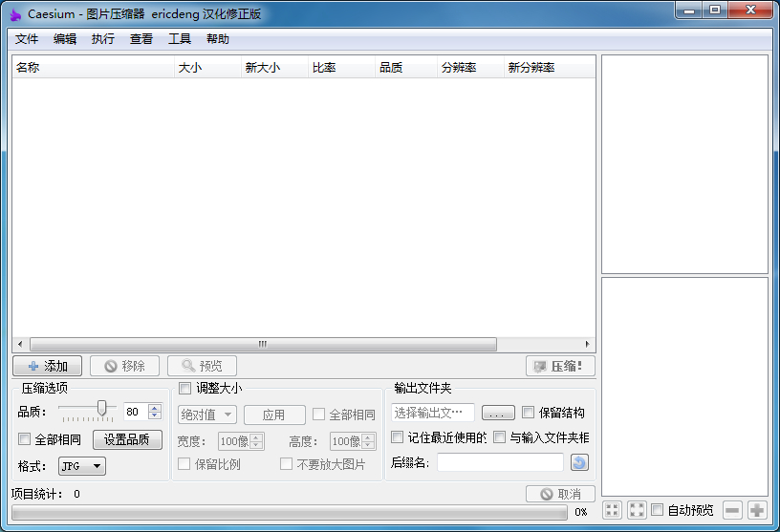The height and width of the screenshot is (532, 780).
Task: Click the 设置品质 (Set quality) button
Action: (x=127, y=439)
